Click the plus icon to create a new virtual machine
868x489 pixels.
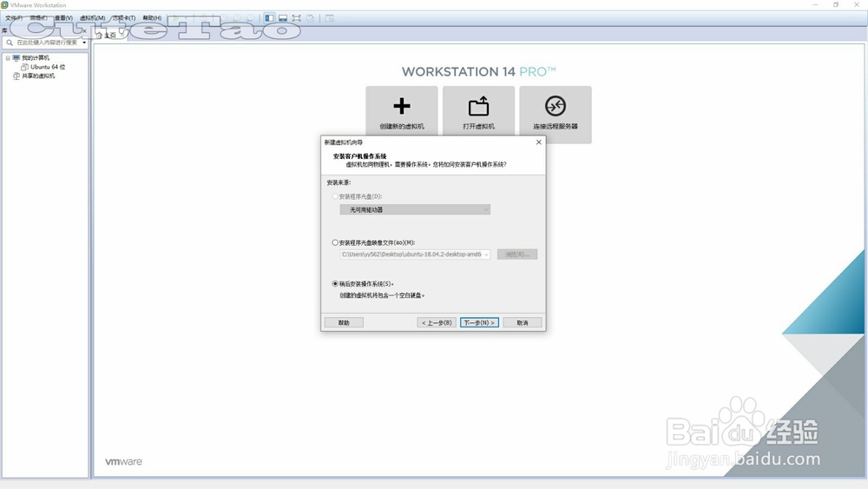point(402,106)
